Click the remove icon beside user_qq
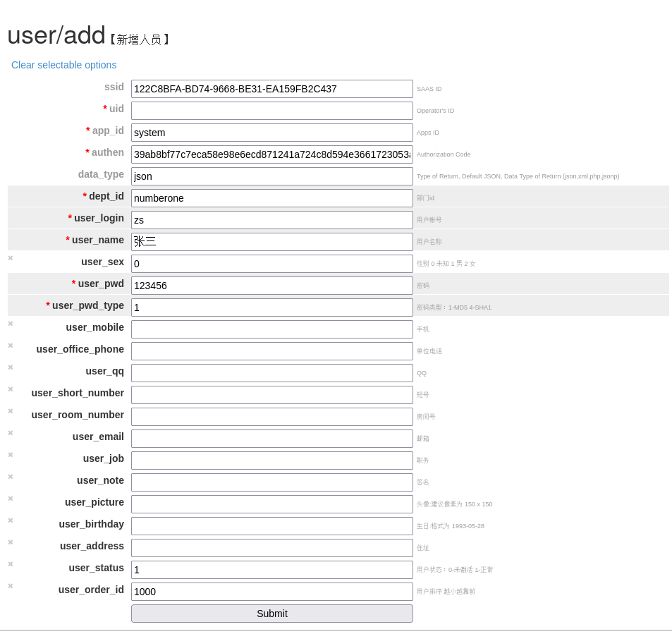The height and width of the screenshot is (634, 672). [10, 367]
